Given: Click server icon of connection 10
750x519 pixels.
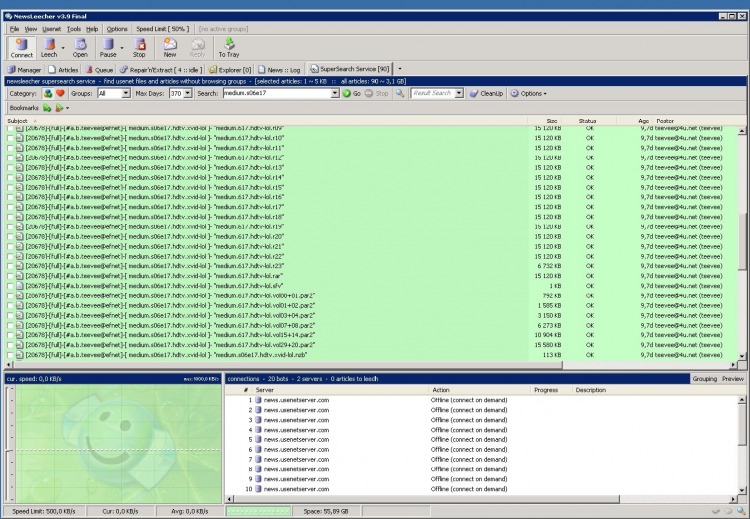Looking at the screenshot, I should (258, 489).
